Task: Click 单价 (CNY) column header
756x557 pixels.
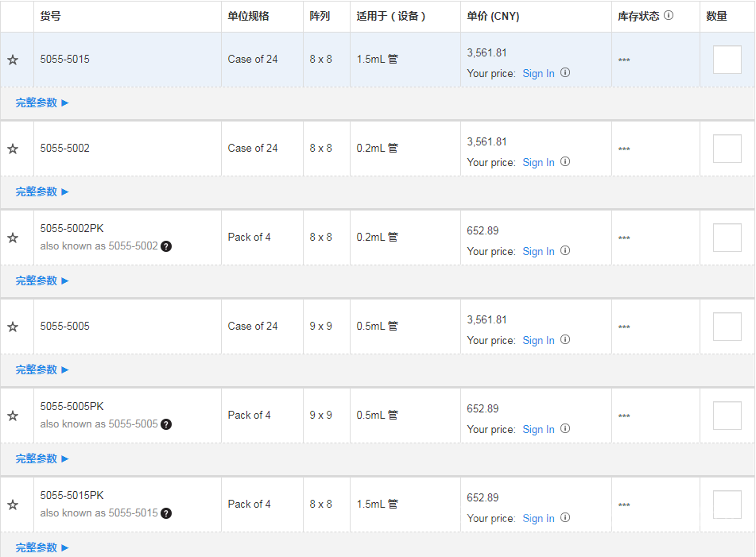Action: [x=493, y=16]
